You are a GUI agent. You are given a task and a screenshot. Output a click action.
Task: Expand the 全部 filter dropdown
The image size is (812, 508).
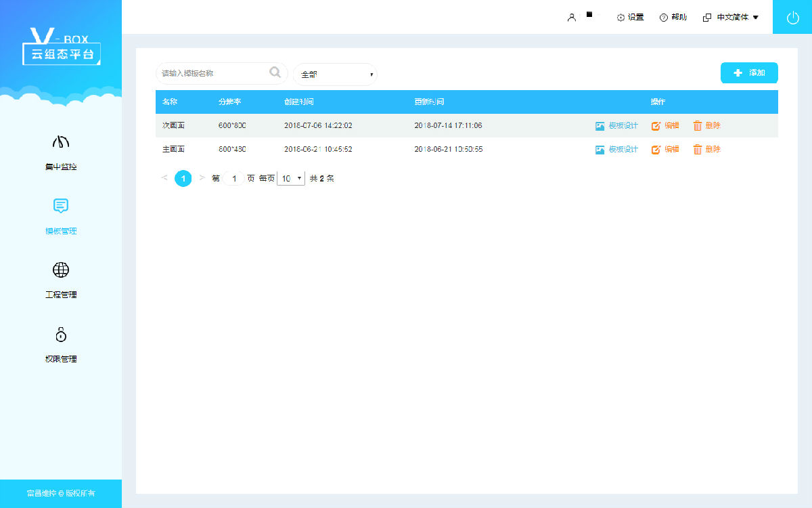point(336,75)
